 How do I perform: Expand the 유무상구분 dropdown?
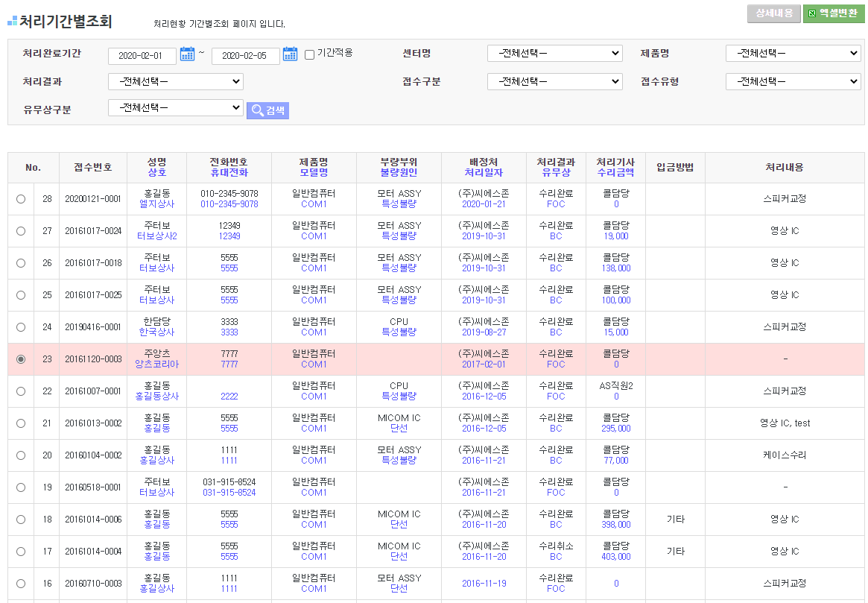pos(175,108)
